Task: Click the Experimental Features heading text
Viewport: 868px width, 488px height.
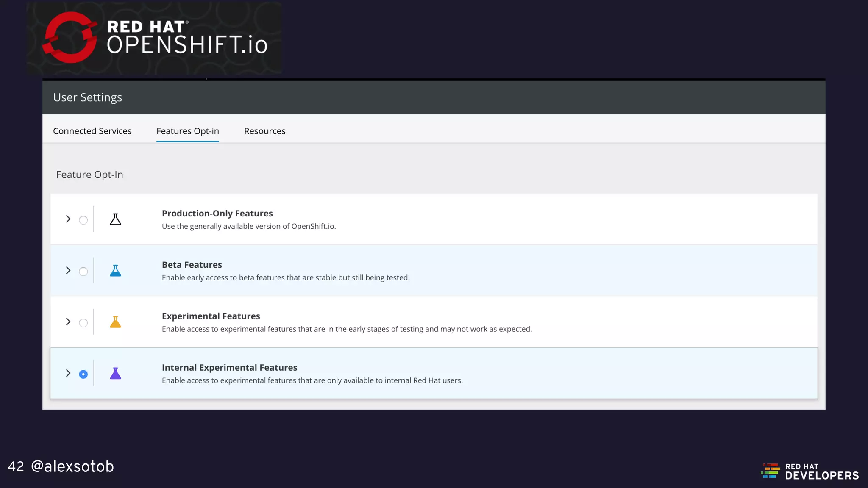Action: pos(211,316)
